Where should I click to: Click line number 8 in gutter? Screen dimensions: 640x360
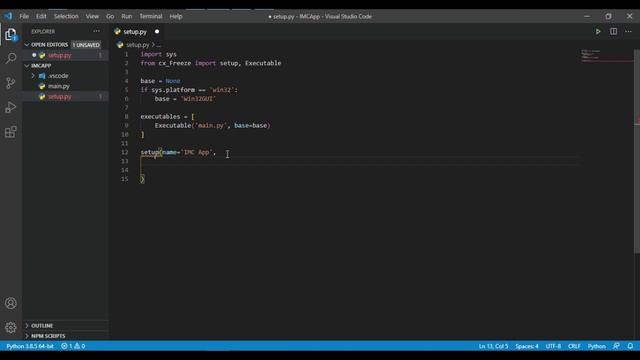pos(126,117)
